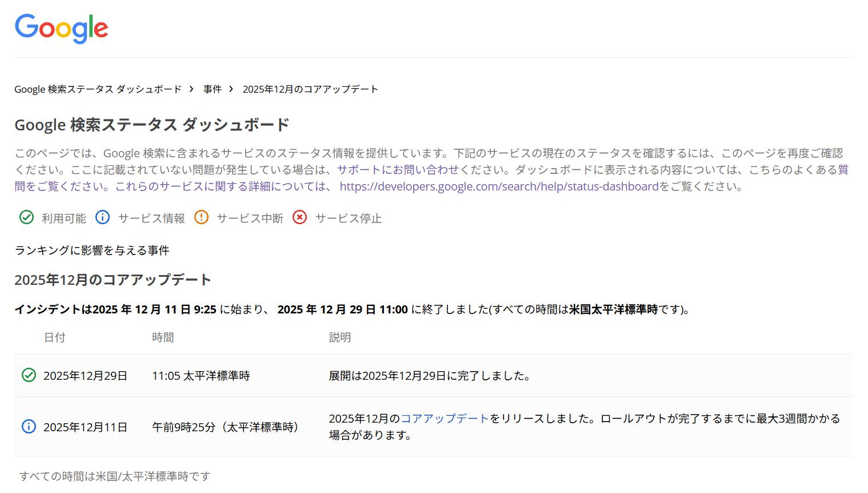Click the chevron after the dashboard breadcrumb

(190, 89)
